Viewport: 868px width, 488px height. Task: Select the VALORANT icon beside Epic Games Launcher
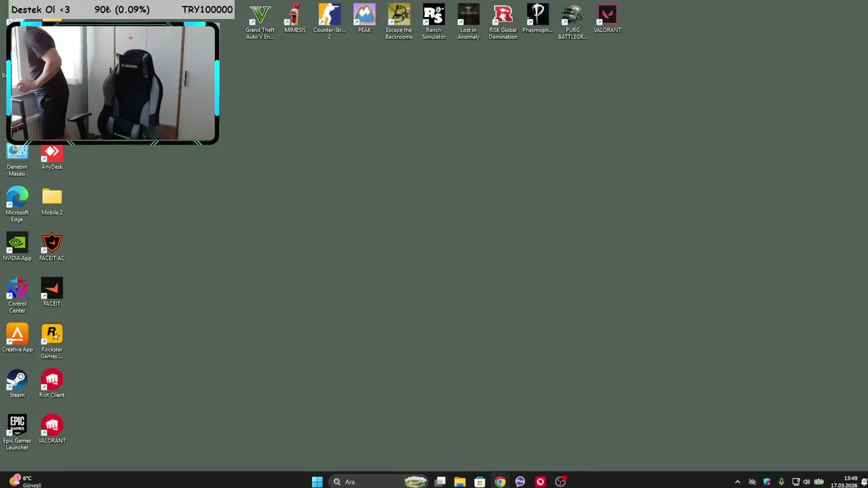[x=52, y=429]
